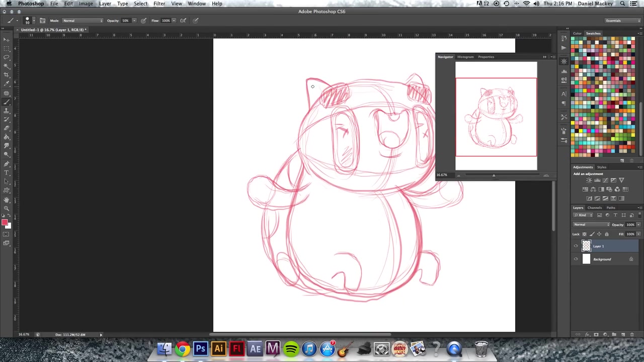644x362 pixels.
Task: Select the Zoom tool
Action: (x=7, y=208)
